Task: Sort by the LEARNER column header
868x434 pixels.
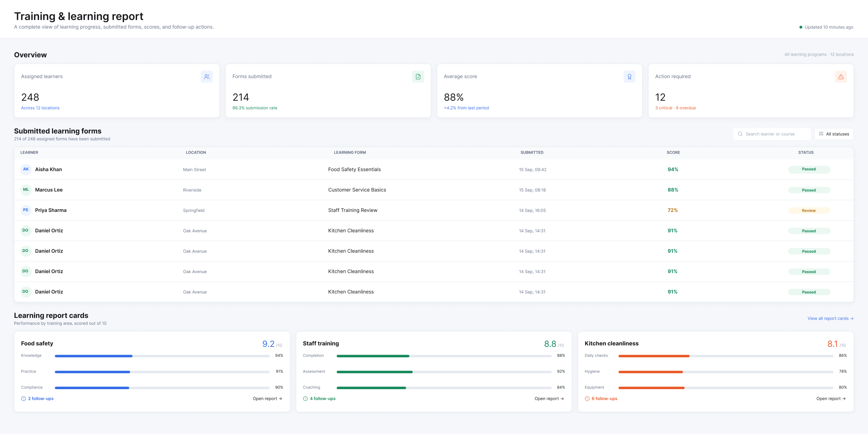Action: pos(29,153)
